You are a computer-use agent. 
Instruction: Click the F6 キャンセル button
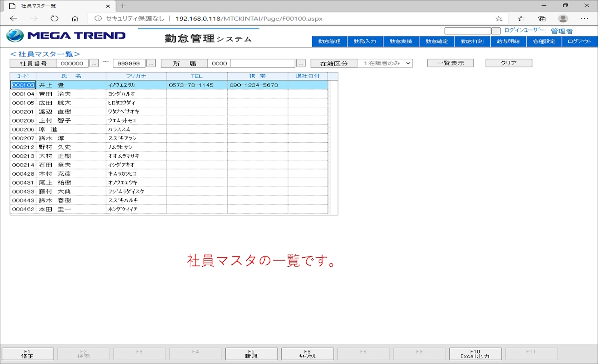[307, 354]
